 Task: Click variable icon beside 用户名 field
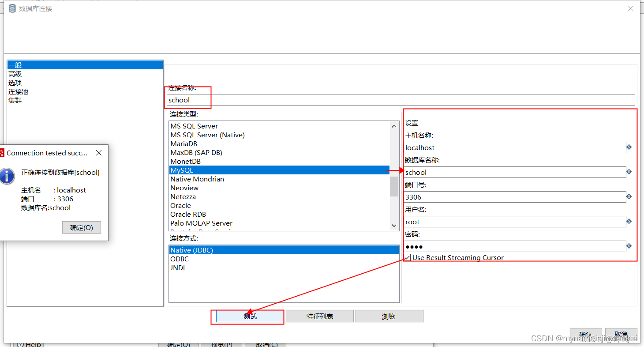(x=629, y=221)
